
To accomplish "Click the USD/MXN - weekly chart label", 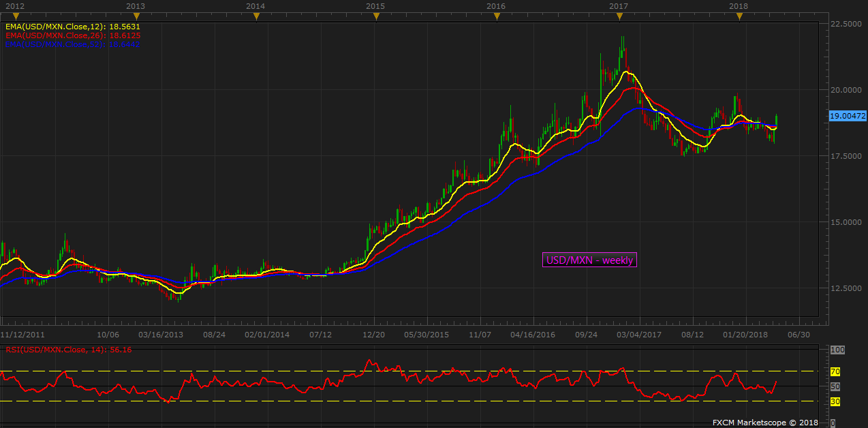I will pos(589,260).
